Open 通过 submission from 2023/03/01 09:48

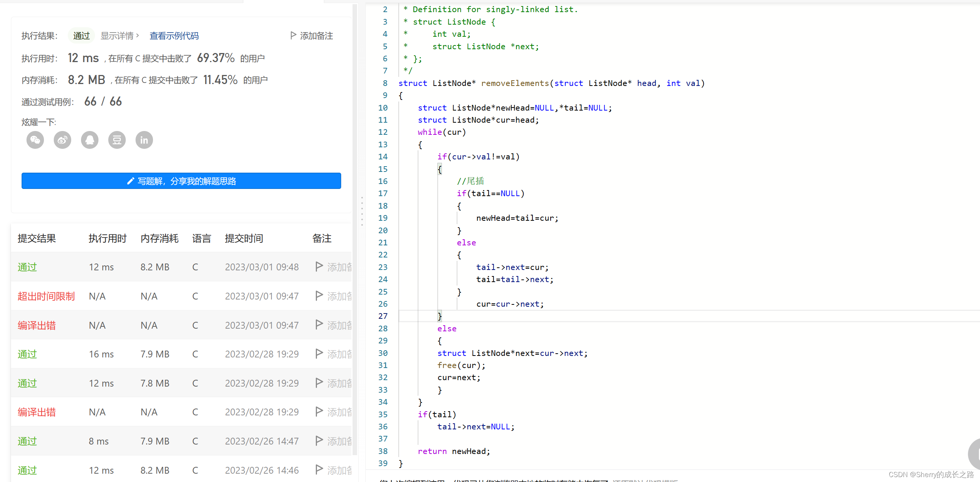[x=27, y=267]
